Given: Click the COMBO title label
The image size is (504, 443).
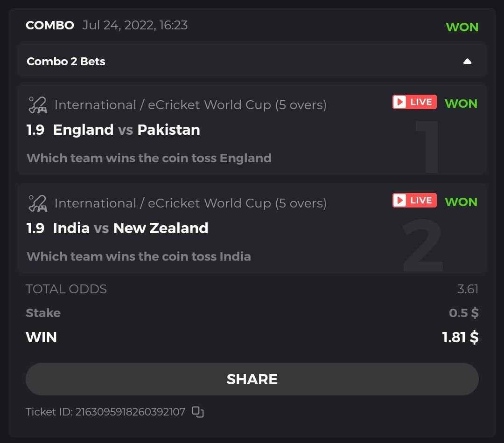Looking at the screenshot, I should 50,25.
